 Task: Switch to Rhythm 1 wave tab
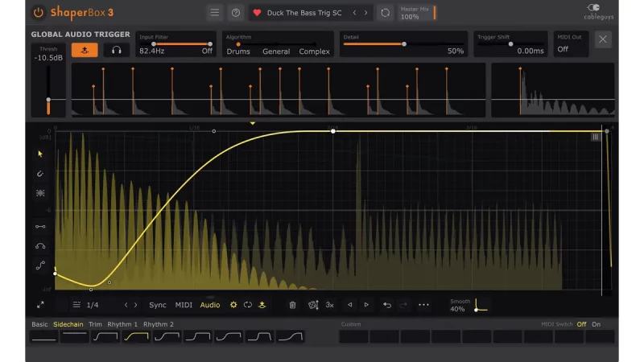pyautogui.click(x=122, y=324)
